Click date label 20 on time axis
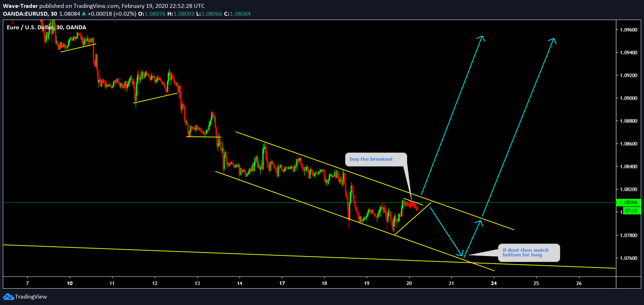This screenshot has width=644, height=305. tap(409, 283)
